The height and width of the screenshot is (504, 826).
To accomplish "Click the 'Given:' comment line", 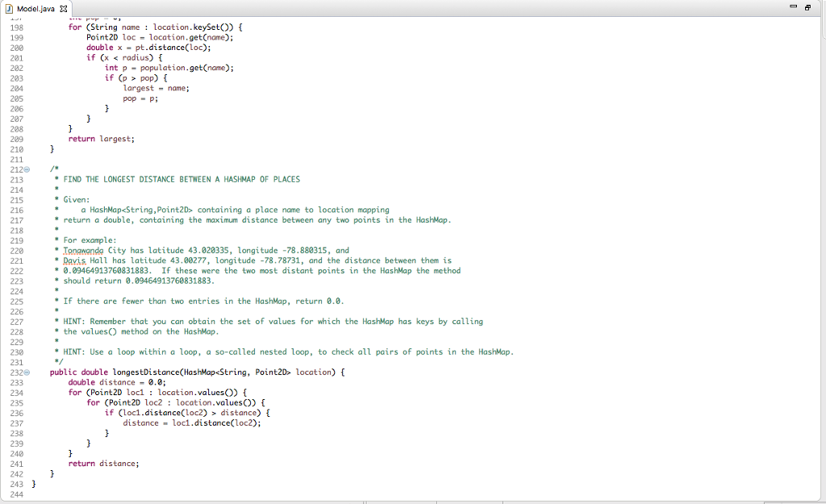I will pos(77,200).
